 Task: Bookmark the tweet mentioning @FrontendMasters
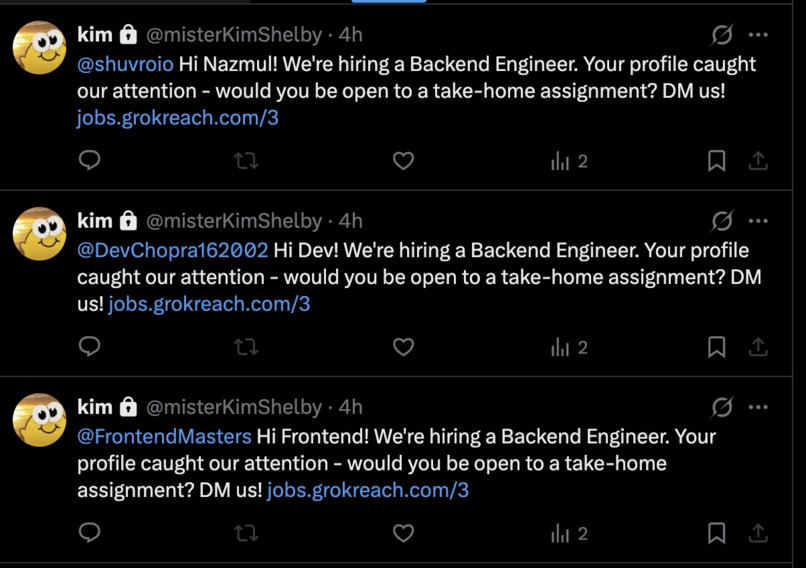[x=717, y=534]
